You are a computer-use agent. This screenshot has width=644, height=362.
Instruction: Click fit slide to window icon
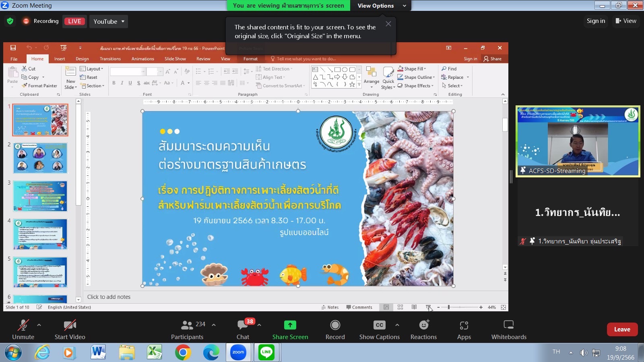(x=503, y=307)
